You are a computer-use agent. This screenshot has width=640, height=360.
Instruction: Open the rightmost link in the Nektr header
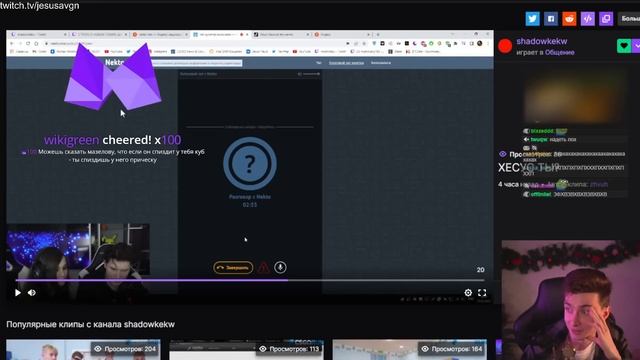click(x=381, y=63)
